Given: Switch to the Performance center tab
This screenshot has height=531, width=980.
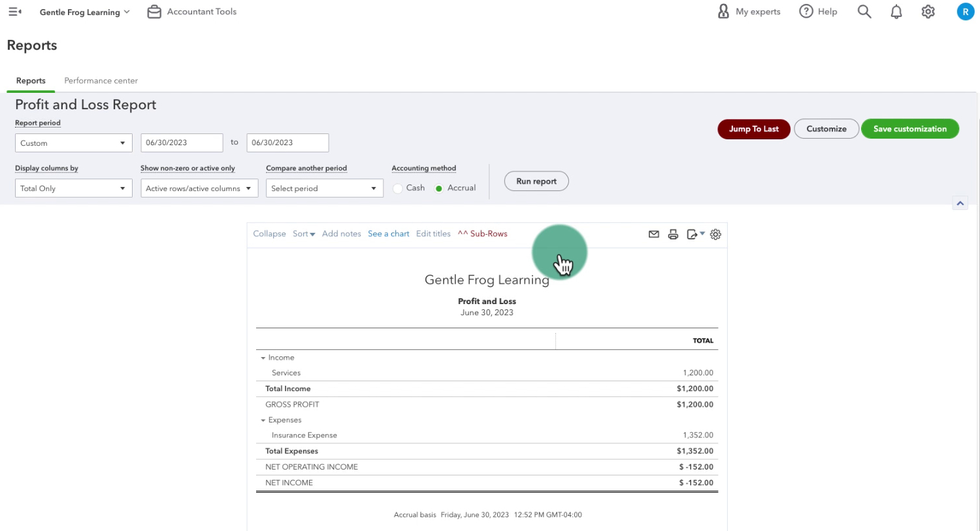Looking at the screenshot, I should point(101,80).
